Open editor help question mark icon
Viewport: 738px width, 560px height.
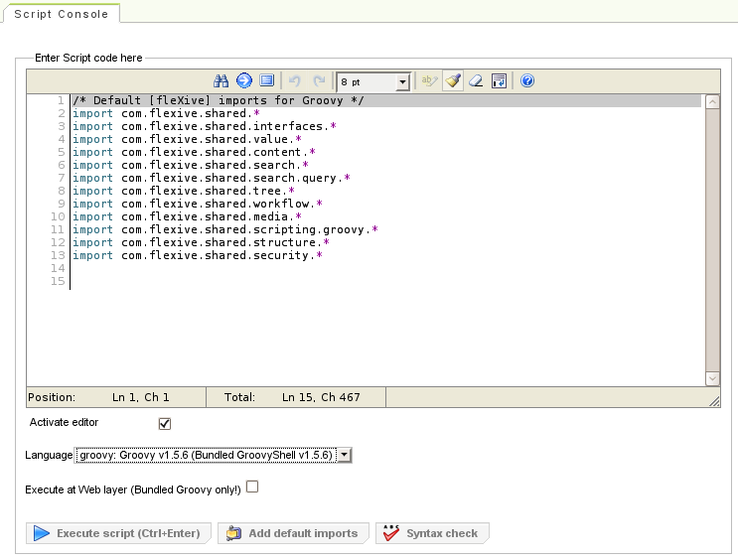[527, 81]
